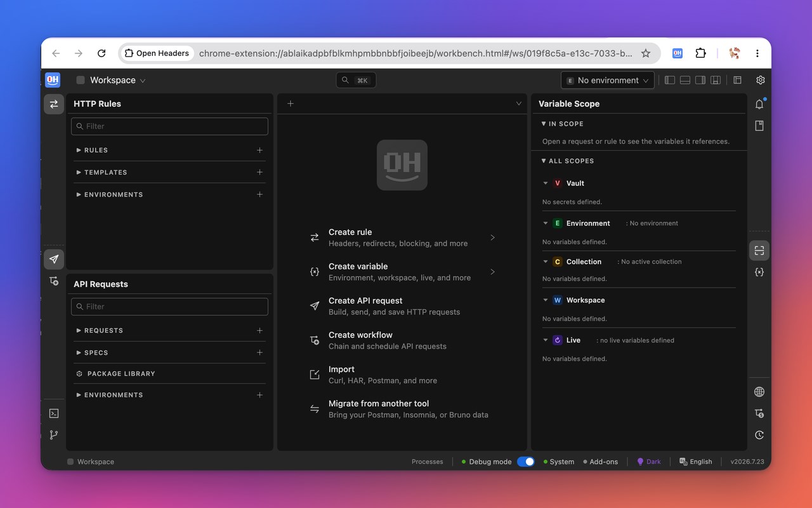The height and width of the screenshot is (508, 812).
Task: Add a request with REQUESTS plus
Action: coord(259,330)
